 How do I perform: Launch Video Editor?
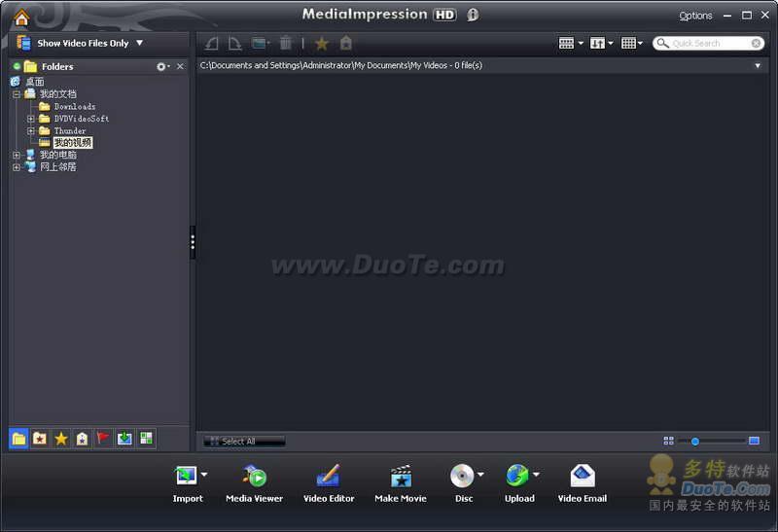[329, 484]
